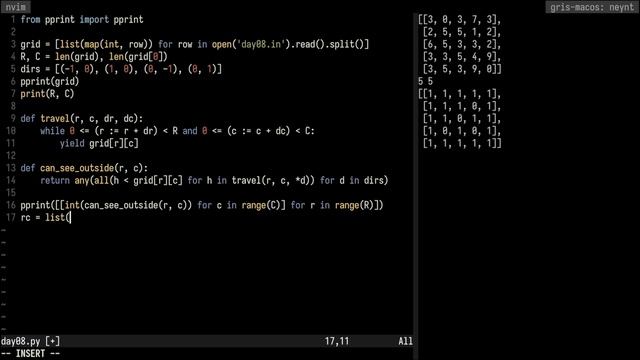The width and height of the screenshot is (640, 360).
Task: Click the 'R, C = len(grid)' line
Action: tap(94, 57)
